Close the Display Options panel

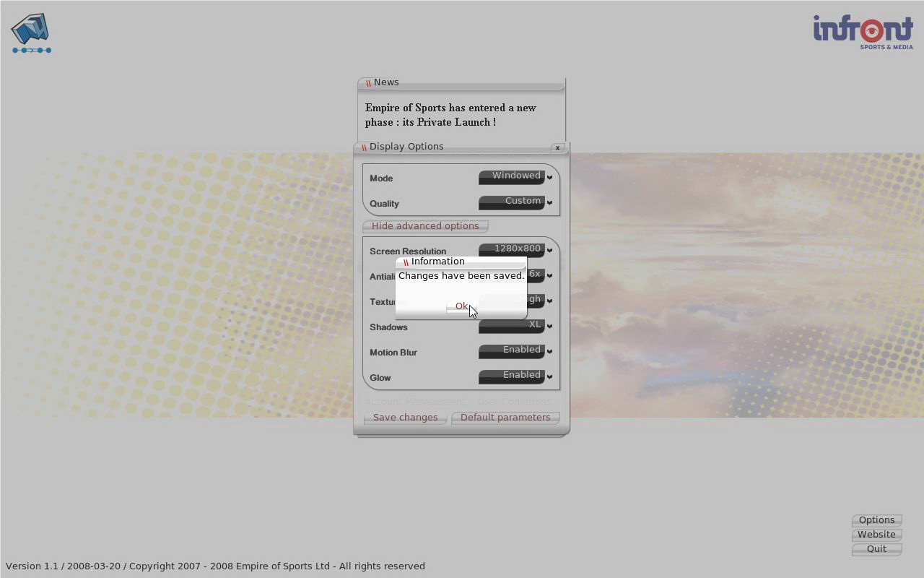pos(557,148)
